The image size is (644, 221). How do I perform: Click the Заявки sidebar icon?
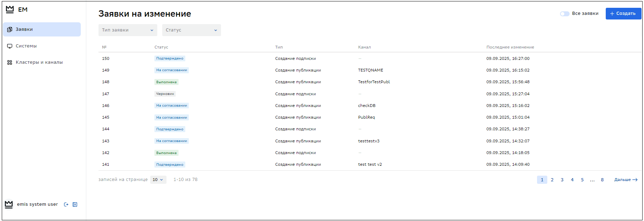point(10,29)
